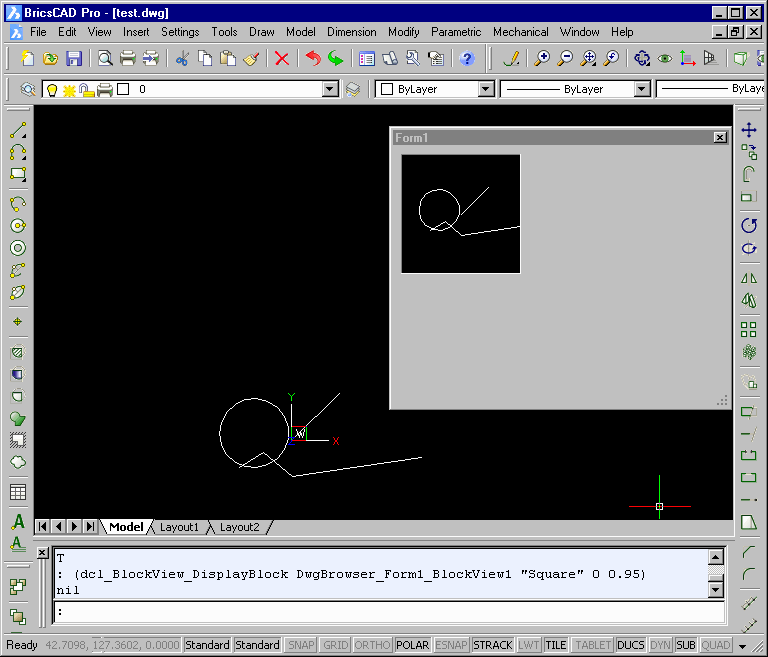768x657 pixels.
Task: Click the command line input field
Action: [x=389, y=612]
